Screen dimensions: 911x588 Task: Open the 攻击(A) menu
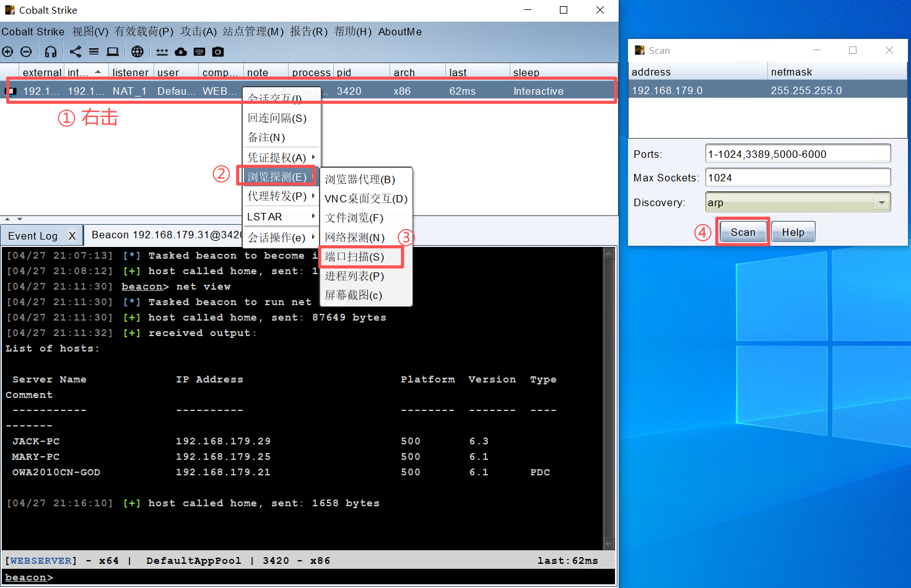[199, 32]
